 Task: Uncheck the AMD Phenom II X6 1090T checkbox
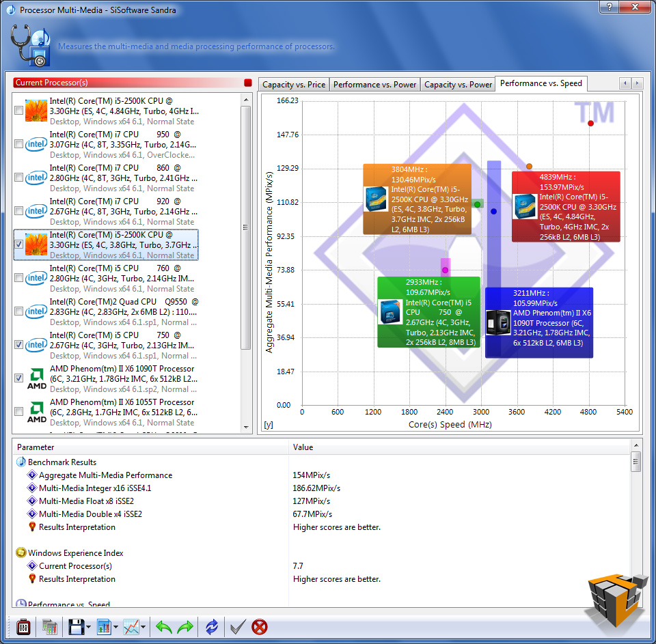[x=19, y=378]
